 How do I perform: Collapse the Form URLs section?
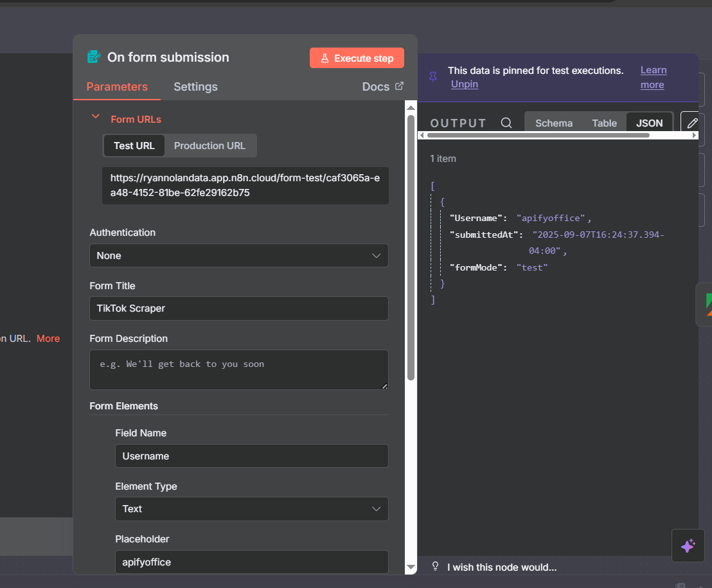(96, 118)
